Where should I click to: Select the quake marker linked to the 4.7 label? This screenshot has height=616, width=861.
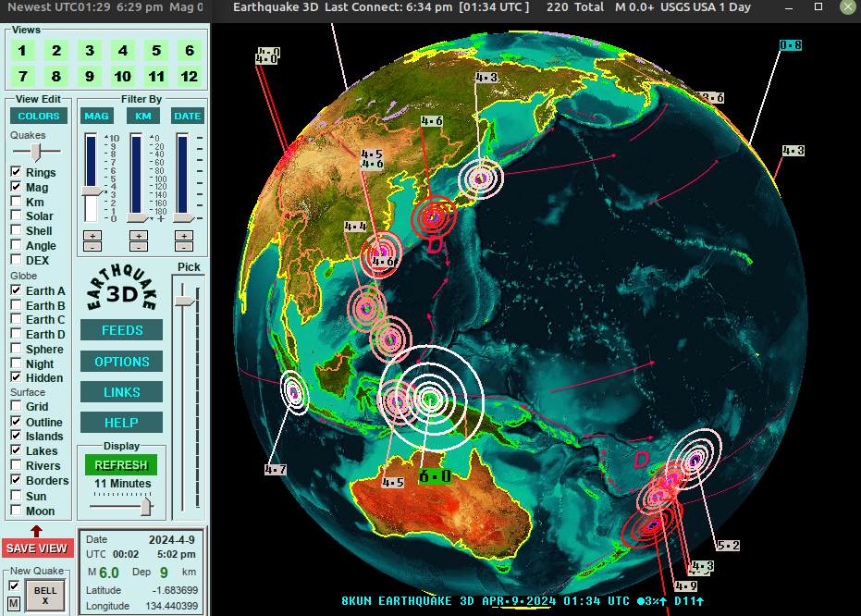tap(294, 392)
